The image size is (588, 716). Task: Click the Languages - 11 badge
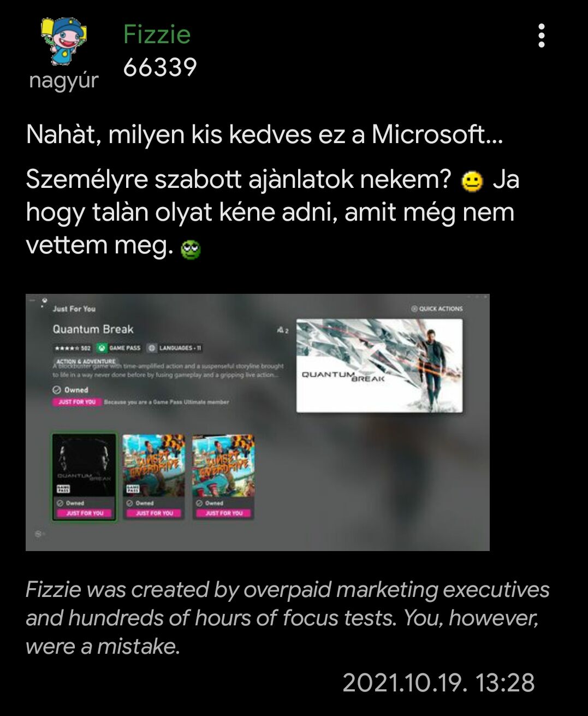(175, 348)
